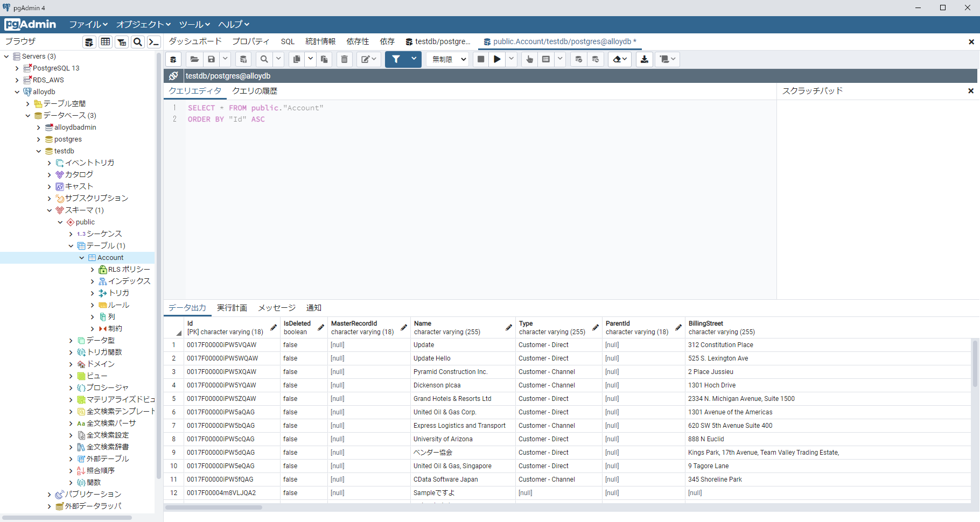Expand the トリガ関数 node
The width and height of the screenshot is (980, 522).
71,352
